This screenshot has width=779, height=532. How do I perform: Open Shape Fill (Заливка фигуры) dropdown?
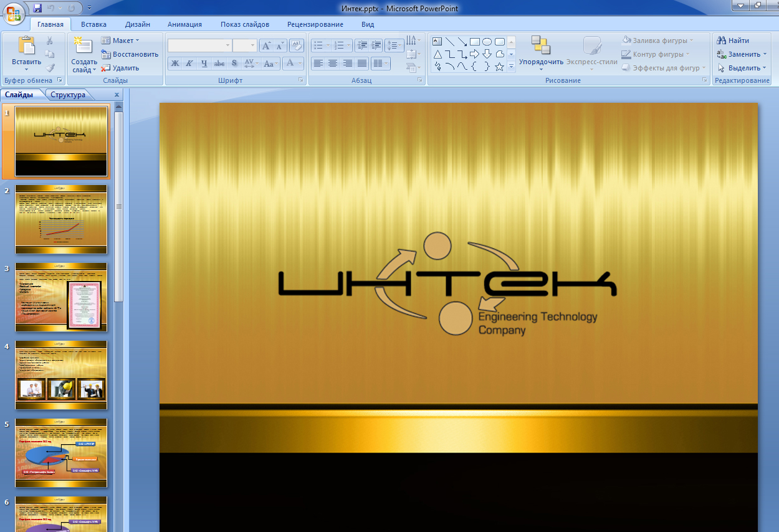point(657,40)
